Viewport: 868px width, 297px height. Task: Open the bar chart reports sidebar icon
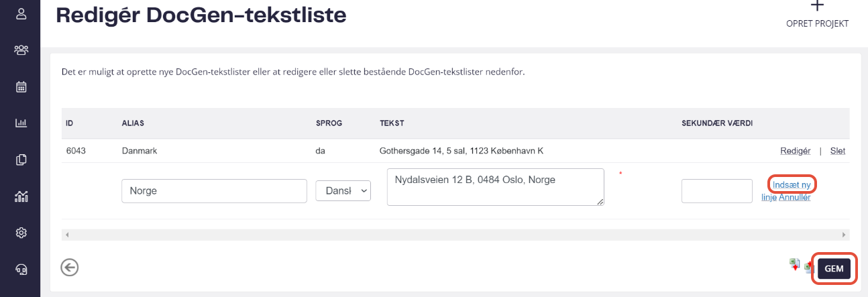21,123
